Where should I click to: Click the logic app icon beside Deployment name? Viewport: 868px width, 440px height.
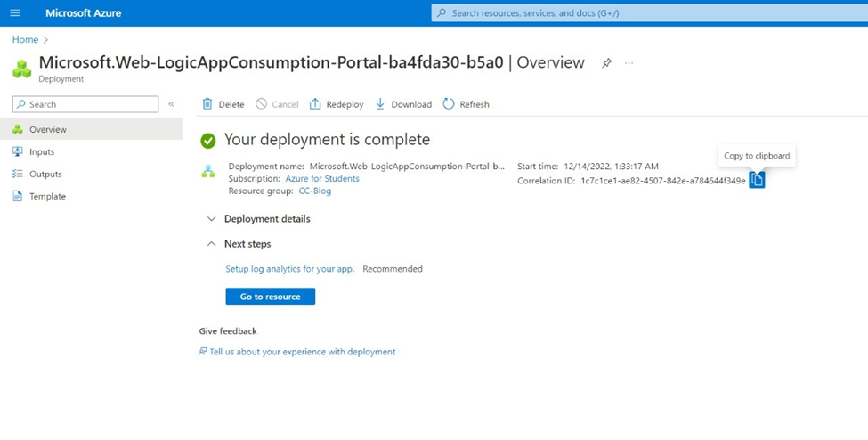(x=208, y=172)
